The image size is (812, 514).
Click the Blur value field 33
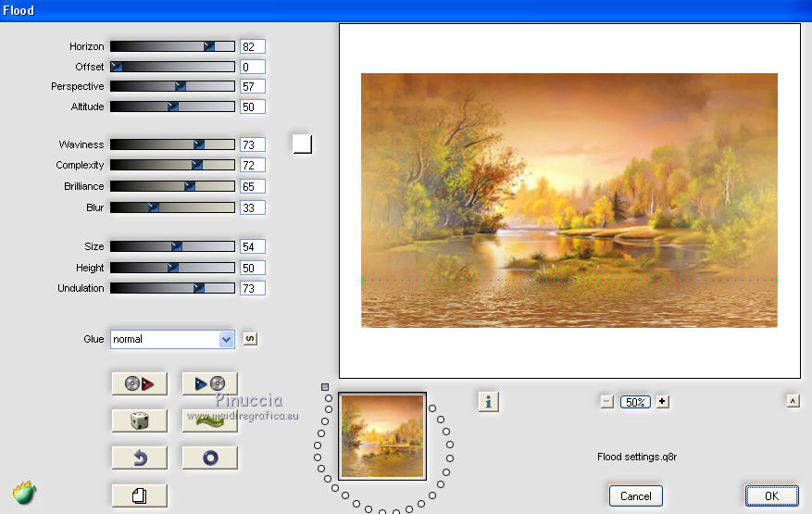coord(252,207)
